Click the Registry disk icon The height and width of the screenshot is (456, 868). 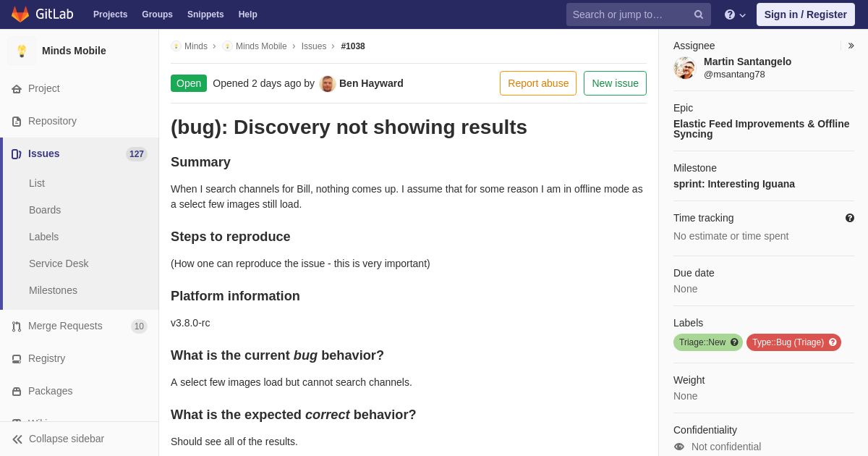pos(17,359)
